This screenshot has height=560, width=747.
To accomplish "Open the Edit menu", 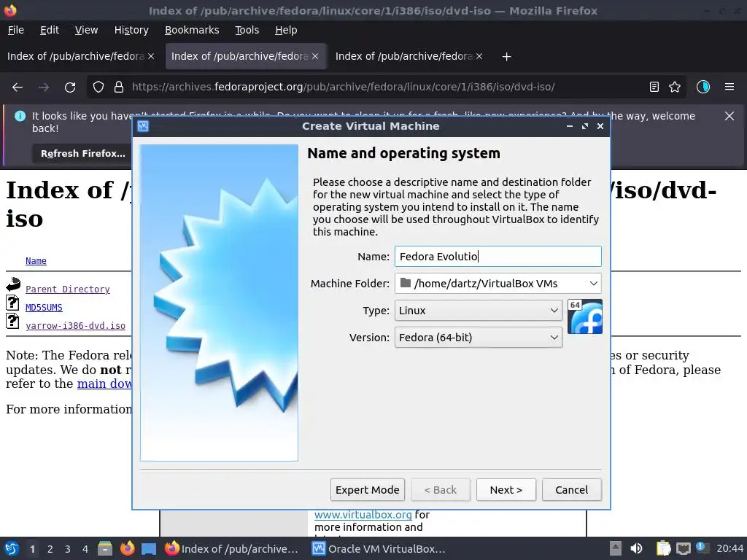I will (x=50, y=30).
